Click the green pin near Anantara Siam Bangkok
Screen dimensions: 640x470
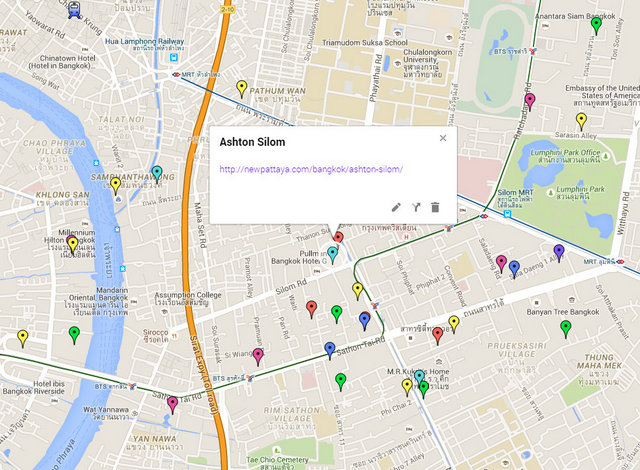[596, 26]
